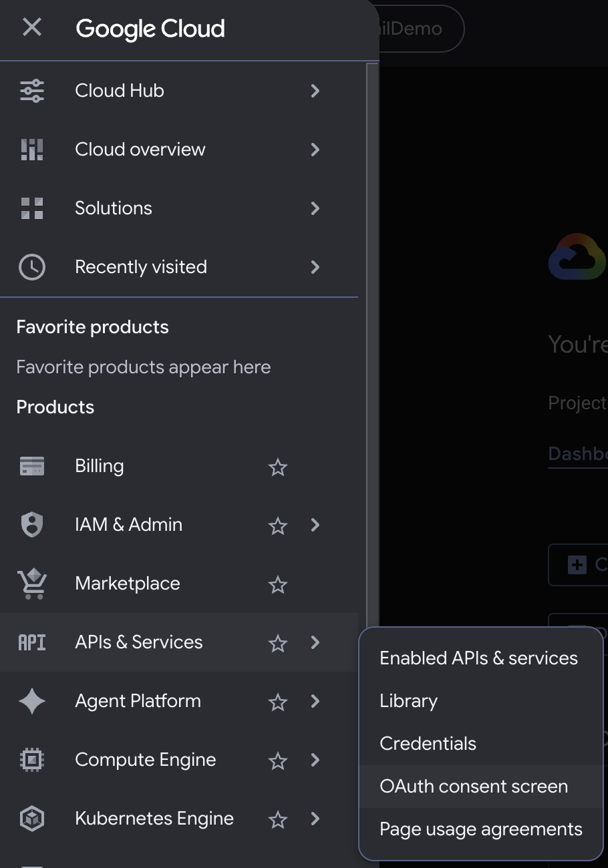Click the IAM & Admin shield icon
Screen dimensions: 608x868
coord(32,525)
